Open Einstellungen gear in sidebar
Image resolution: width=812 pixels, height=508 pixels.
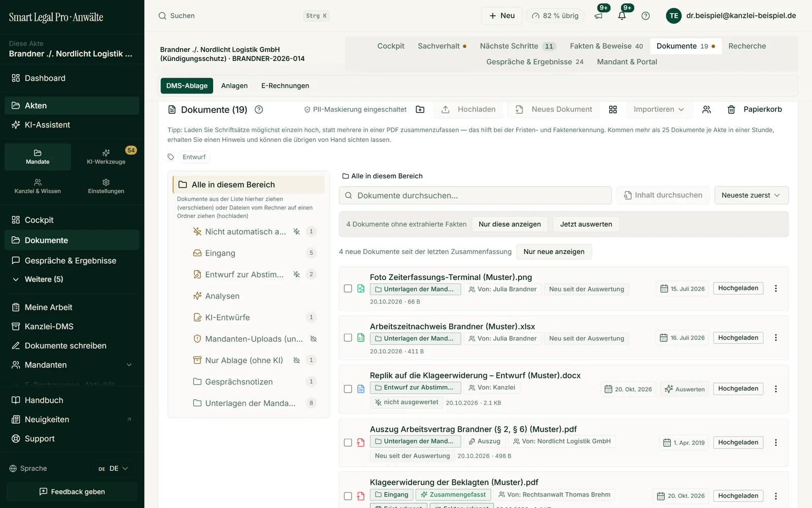[x=106, y=186]
